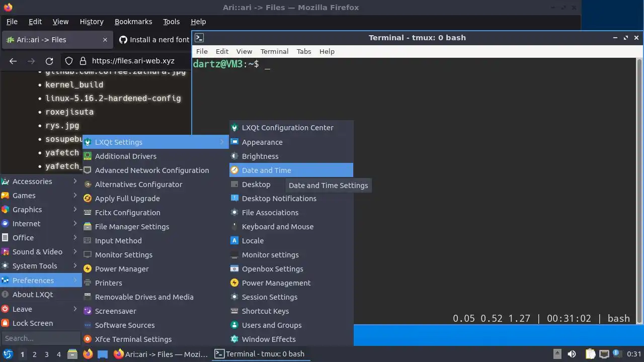Click the Firefox reload button
644x362 pixels.
49,61
